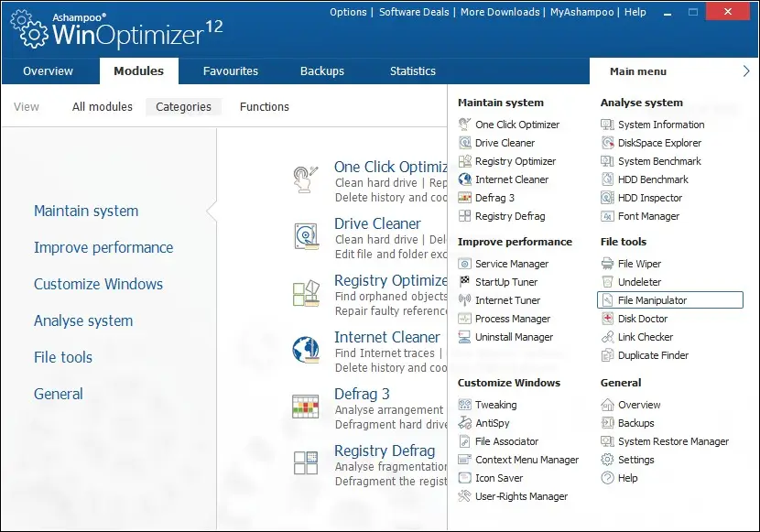Open the Favourites tab

tap(230, 71)
